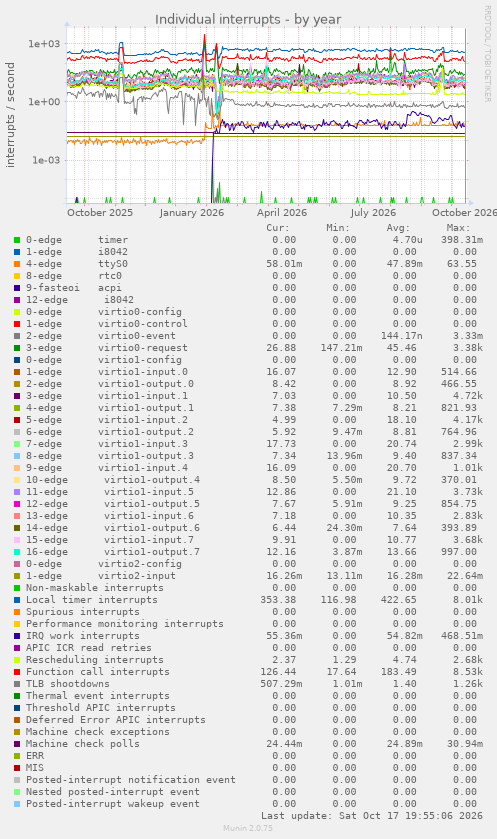Image resolution: width=497 pixels, height=839 pixels.
Task: Click the 'Last update' timestamp text
Action: 372,817
